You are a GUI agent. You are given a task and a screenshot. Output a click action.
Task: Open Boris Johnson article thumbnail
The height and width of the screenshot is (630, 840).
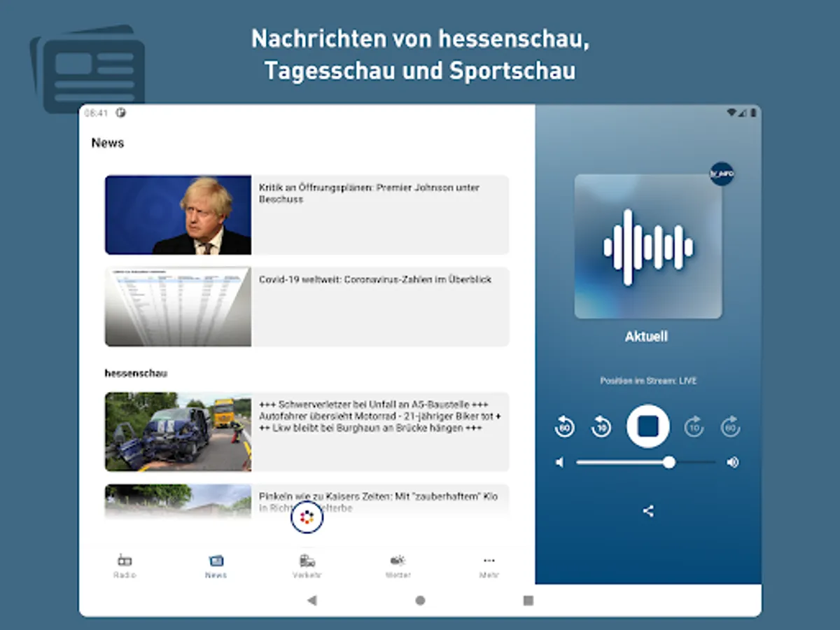178,215
